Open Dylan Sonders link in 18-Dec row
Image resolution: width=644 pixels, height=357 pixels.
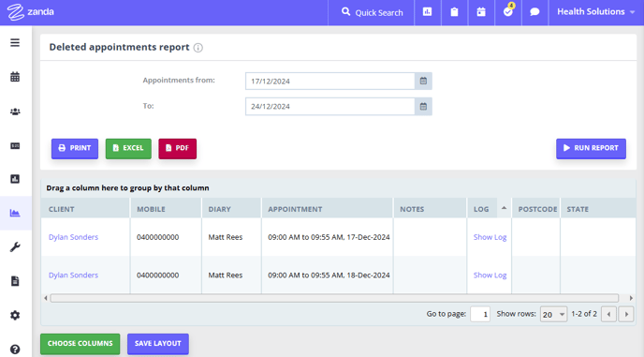point(74,275)
